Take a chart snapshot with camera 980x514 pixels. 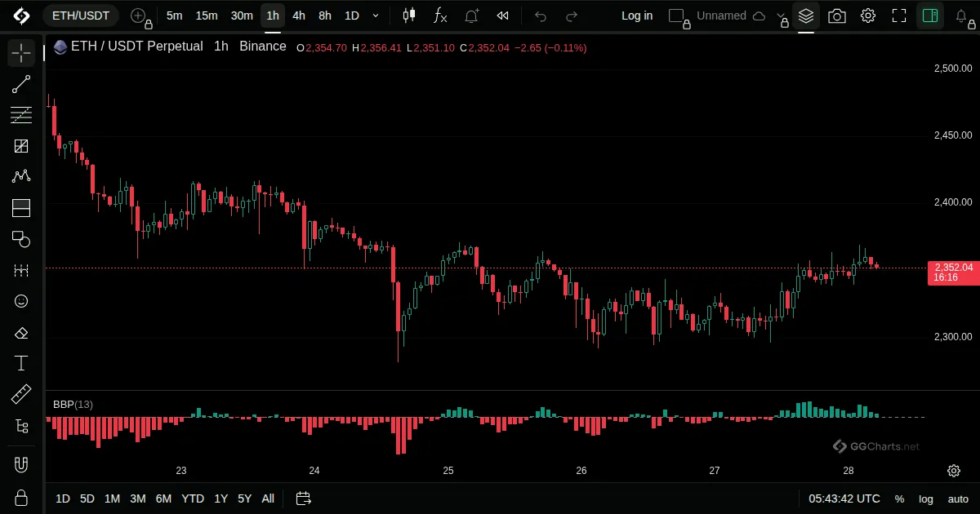(837, 16)
